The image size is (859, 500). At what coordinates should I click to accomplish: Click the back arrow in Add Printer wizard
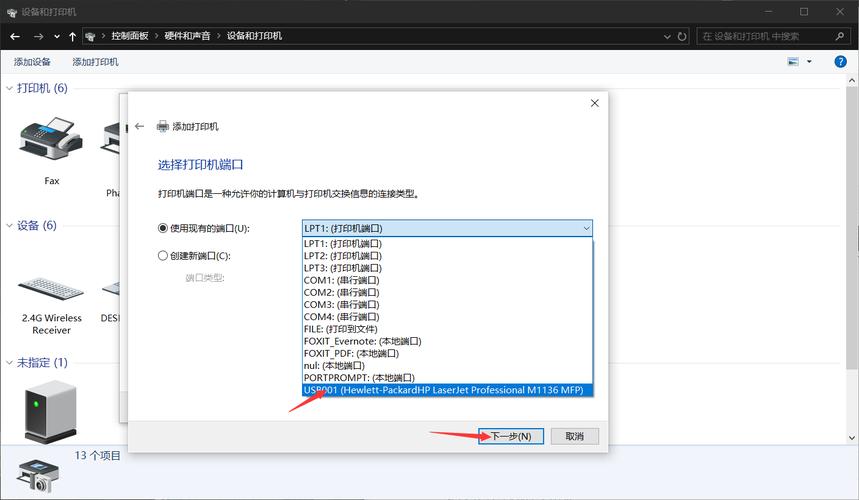point(139,127)
